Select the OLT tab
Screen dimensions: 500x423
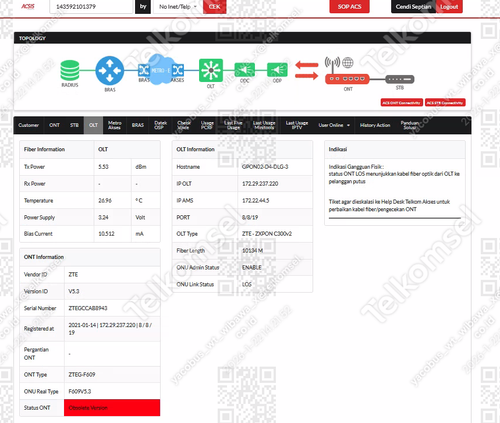[x=93, y=125]
